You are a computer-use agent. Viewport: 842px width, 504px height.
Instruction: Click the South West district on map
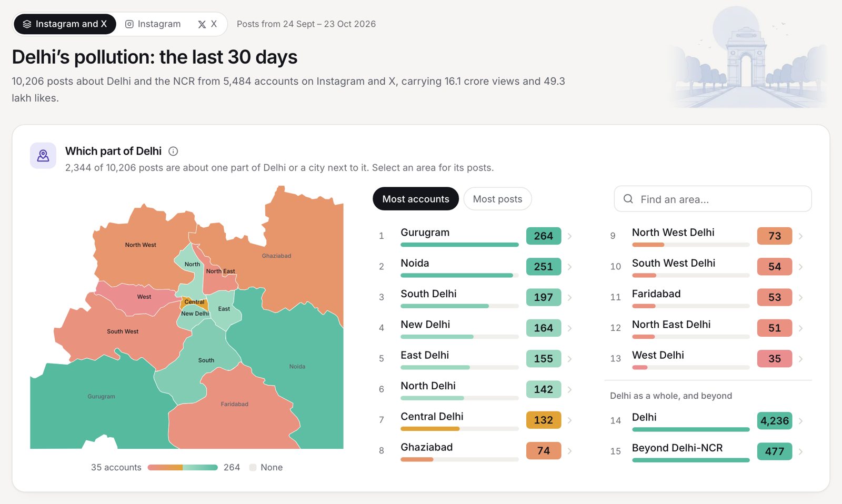coord(123,331)
